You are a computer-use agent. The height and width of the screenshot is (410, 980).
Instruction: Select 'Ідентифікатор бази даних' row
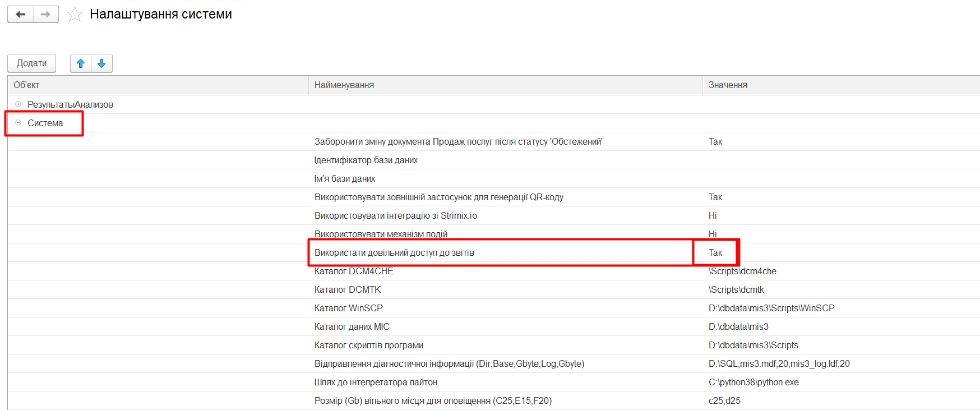click(366, 160)
